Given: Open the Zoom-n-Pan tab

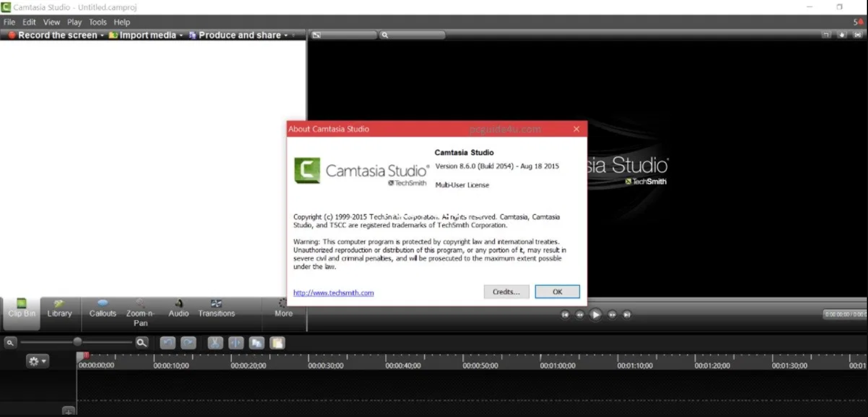Looking at the screenshot, I should [x=140, y=314].
